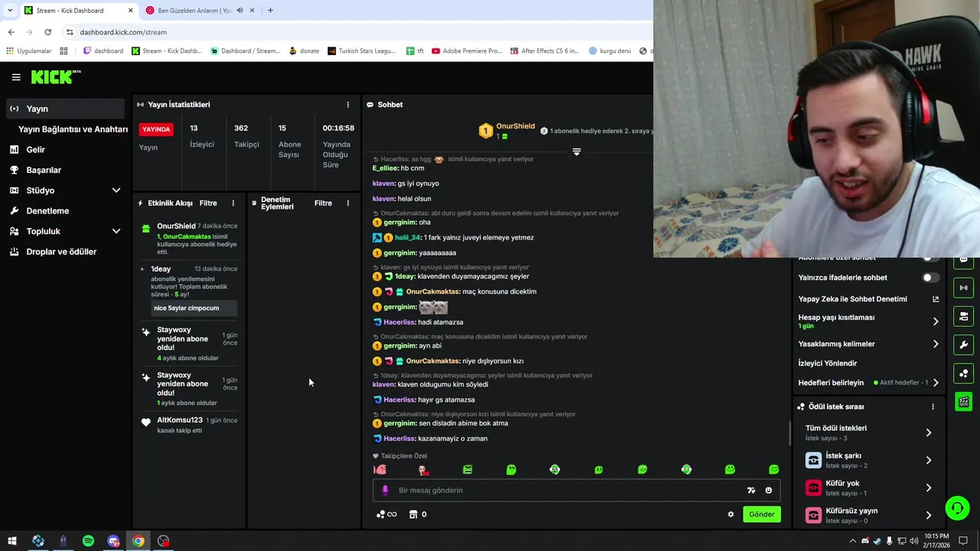Open the green headset support button

tap(956, 508)
